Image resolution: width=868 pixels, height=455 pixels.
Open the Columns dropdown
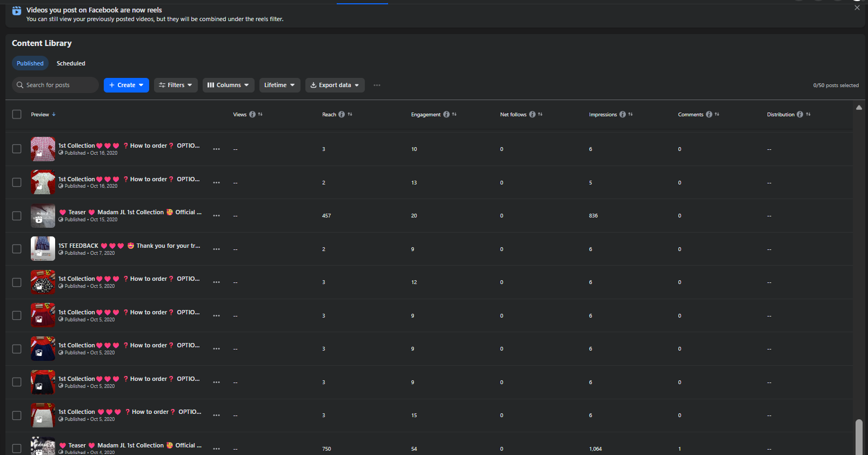point(228,85)
